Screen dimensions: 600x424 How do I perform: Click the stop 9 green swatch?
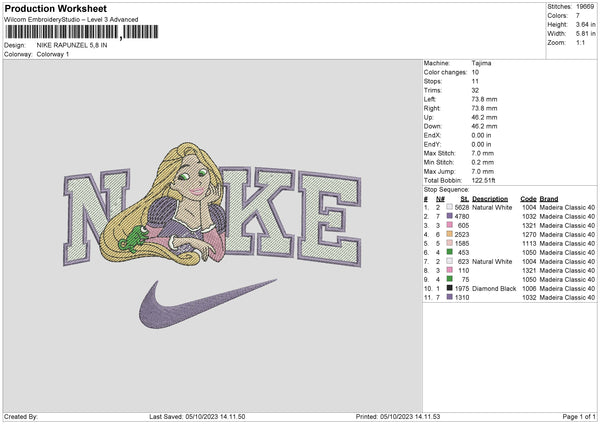[449, 279]
